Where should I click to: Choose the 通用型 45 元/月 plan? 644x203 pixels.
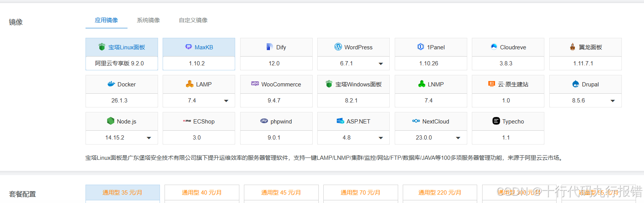pyautogui.click(x=281, y=193)
